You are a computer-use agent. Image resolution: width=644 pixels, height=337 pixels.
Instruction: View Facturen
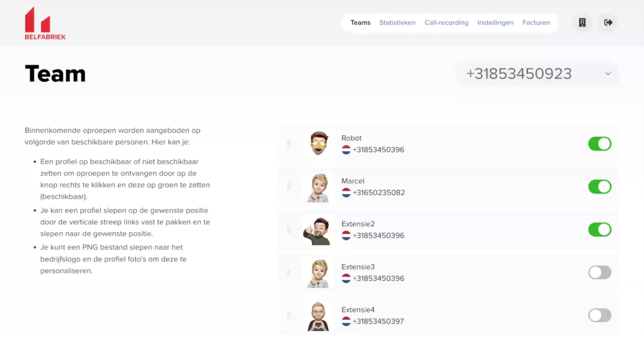pos(536,23)
